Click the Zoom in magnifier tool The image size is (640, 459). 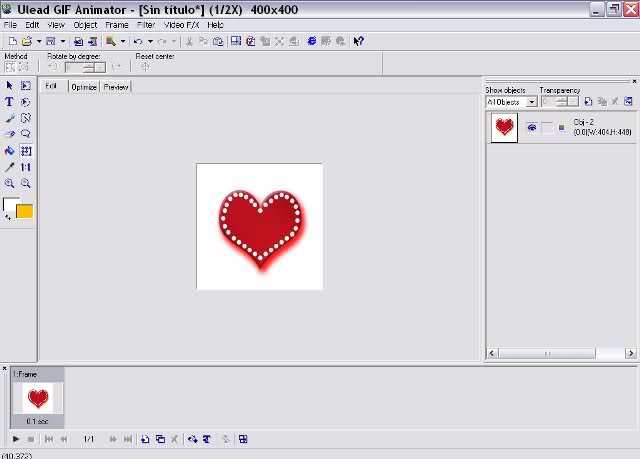[x=9, y=183]
